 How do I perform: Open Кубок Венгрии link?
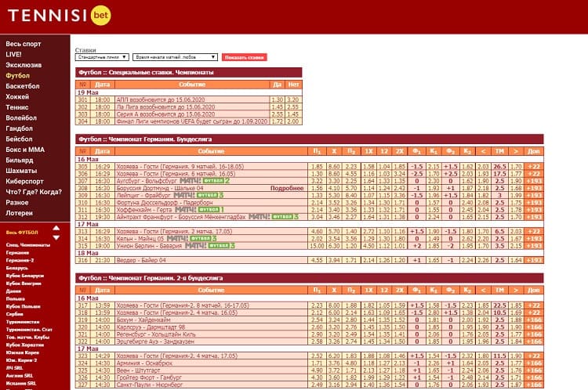pyautogui.click(x=24, y=283)
